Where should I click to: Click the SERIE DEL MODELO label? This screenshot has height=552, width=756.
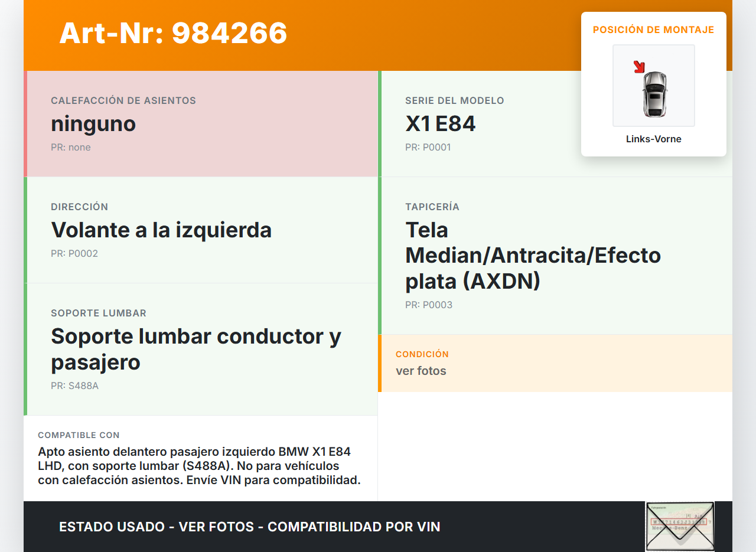click(455, 101)
